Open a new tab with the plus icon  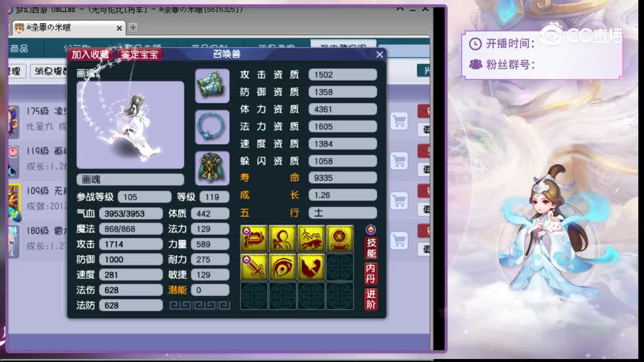tap(133, 27)
